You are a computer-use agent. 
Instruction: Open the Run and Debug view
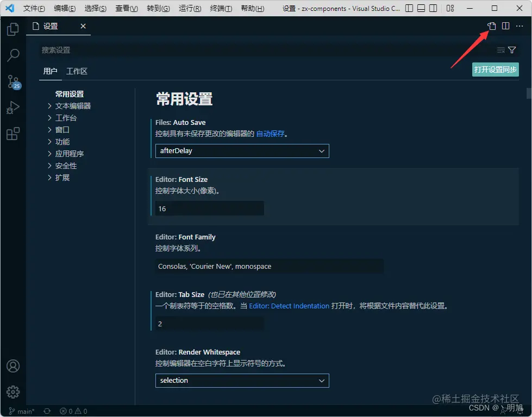click(x=12, y=107)
